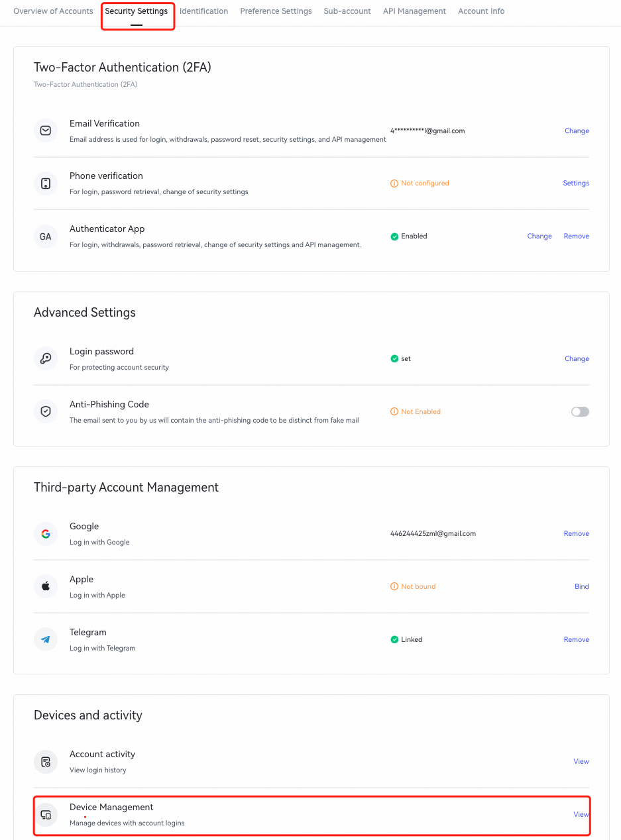621x840 pixels.
Task: Click the Anti-Phishing Code shield icon
Action: pos(46,411)
